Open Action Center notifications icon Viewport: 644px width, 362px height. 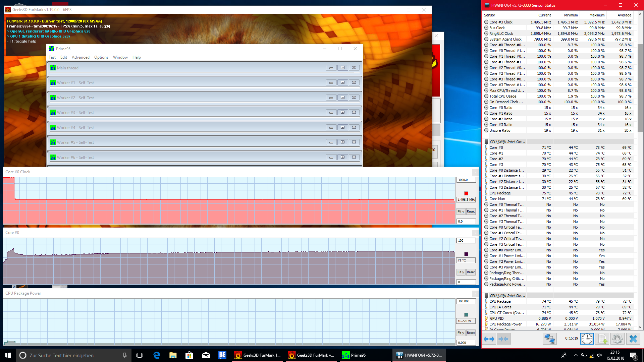[633, 355]
